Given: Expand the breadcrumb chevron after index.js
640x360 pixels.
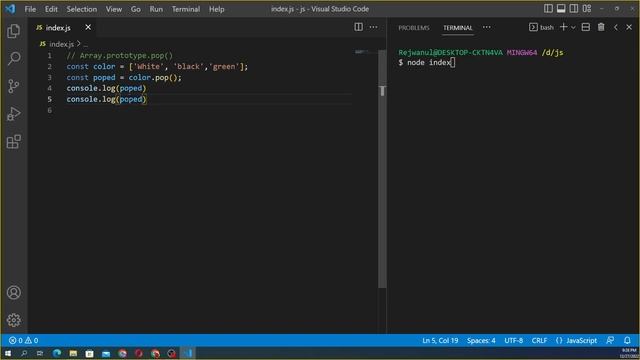Looking at the screenshot, I should pos(78,43).
